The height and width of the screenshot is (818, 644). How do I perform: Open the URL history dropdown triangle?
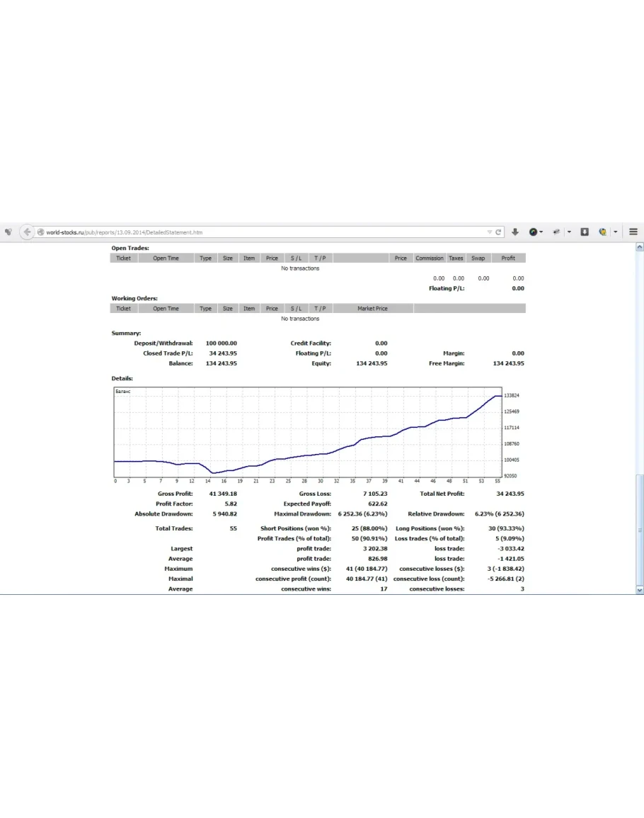click(x=490, y=232)
